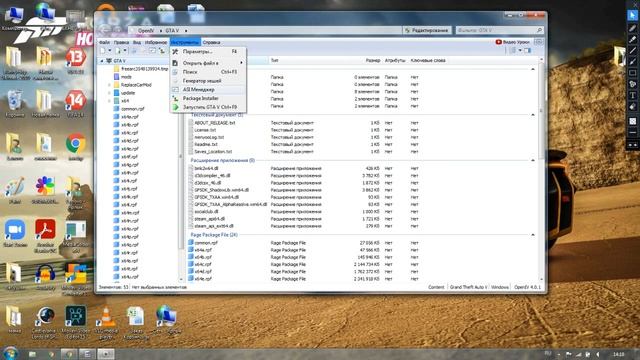Open the view mode dropdown arrow in toolbar
640x360 pixels.
click(520, 51)
